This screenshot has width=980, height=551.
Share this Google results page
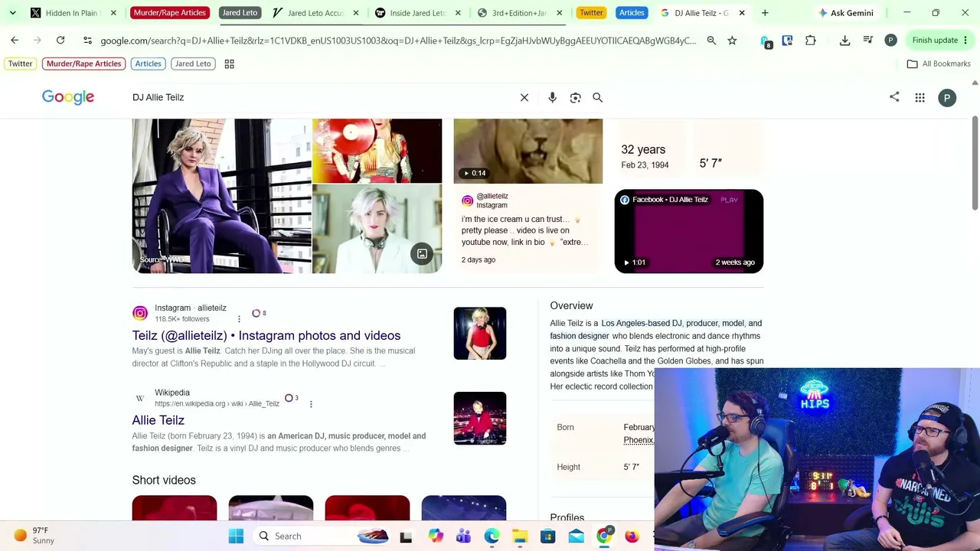pos(894,97)
